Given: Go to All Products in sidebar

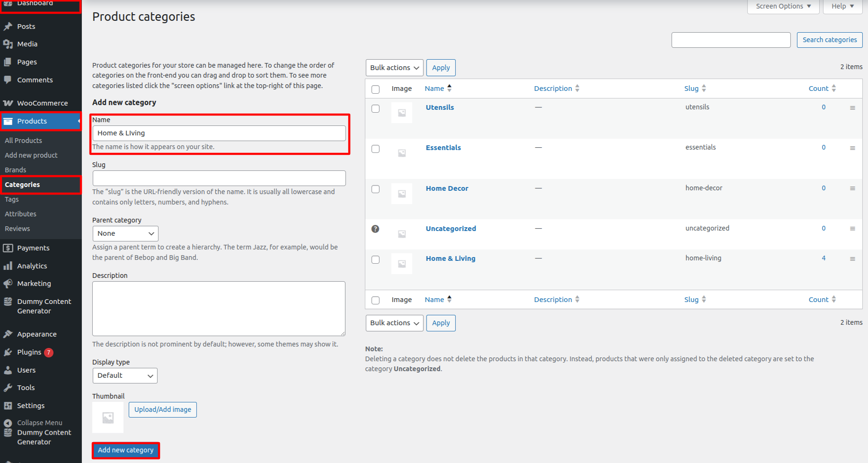Looking at the screenshot, I should click(x=23, y=141).
